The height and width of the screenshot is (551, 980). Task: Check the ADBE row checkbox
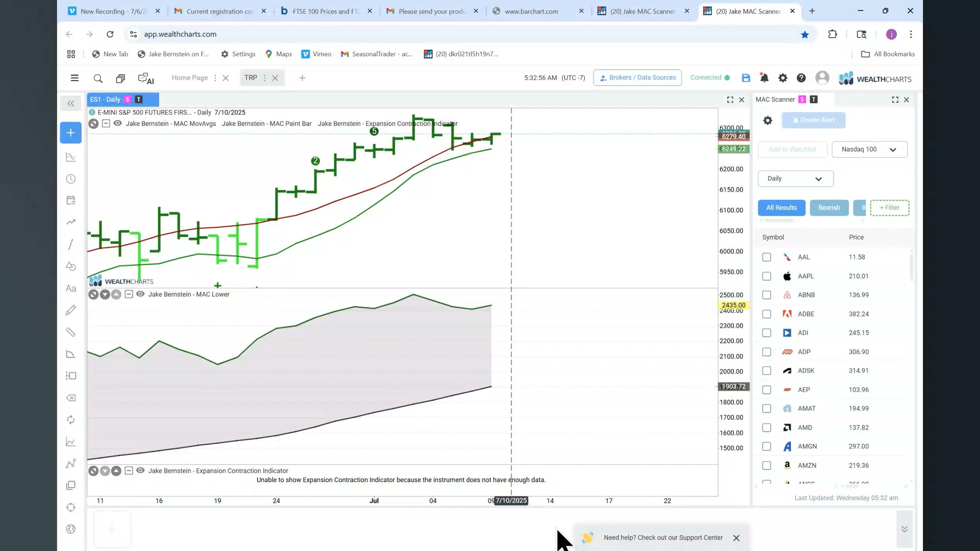tap(767, 314)
